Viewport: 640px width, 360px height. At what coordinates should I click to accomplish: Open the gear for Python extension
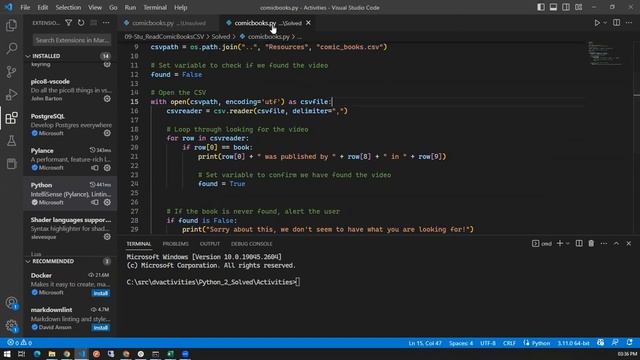107,202
